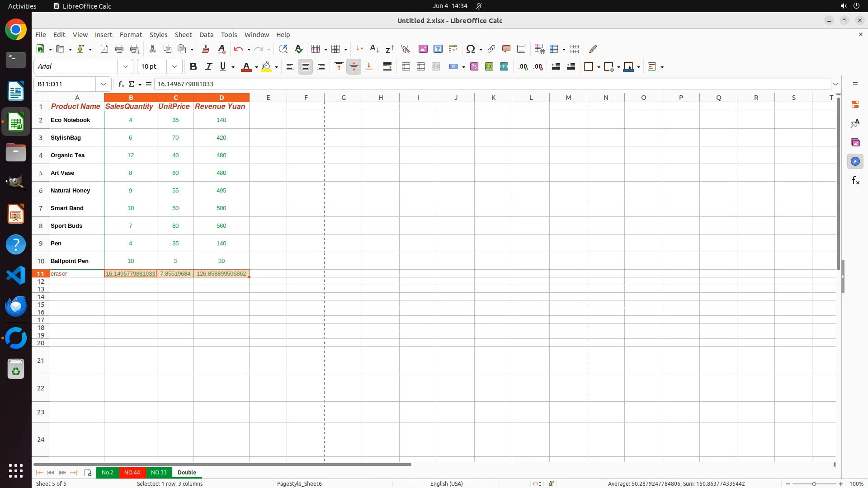Screen dimensions: 868x488
Task: Toggle Wrap Text option
Action: 387,66
